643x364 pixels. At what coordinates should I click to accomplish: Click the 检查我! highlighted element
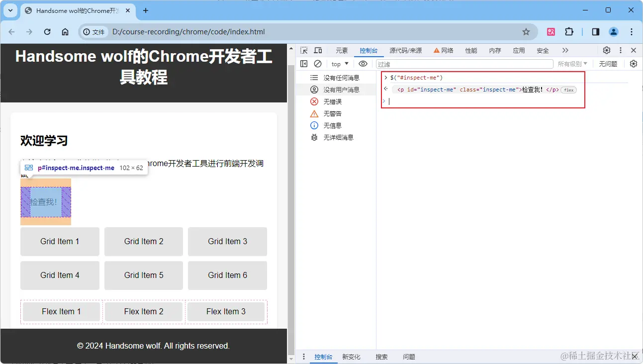click(45, 202)
